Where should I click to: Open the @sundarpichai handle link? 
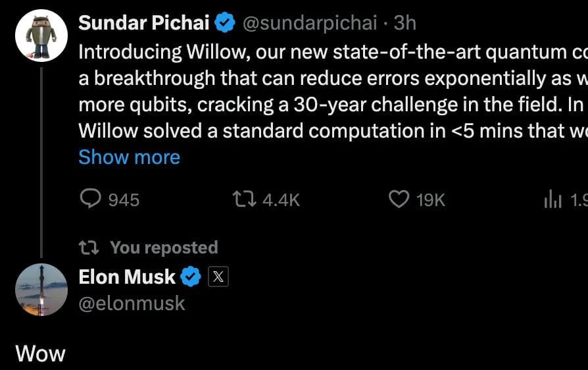310,24
